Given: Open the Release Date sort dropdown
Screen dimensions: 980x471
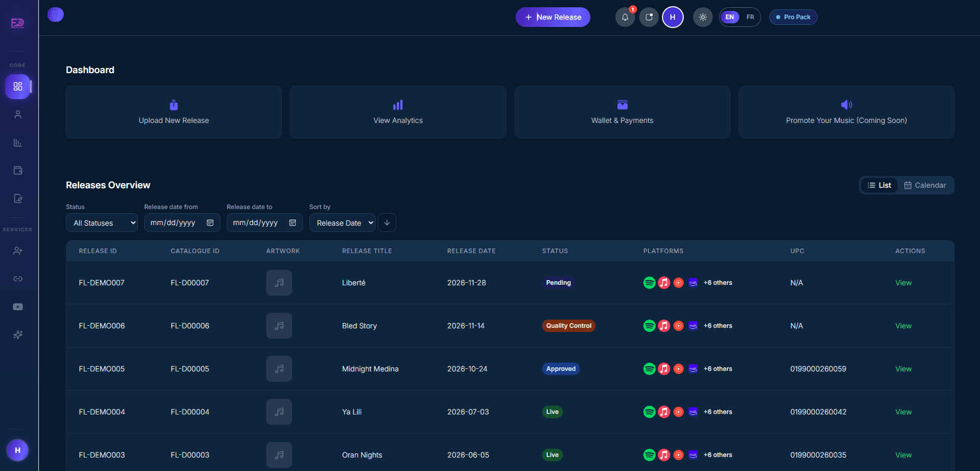Looking at the screenshot, I should tap(342, 223).
